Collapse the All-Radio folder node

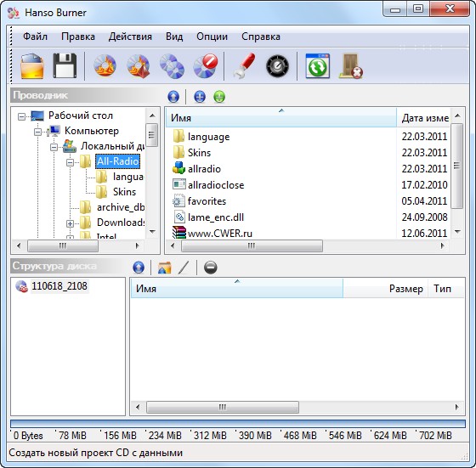[70, 163]
